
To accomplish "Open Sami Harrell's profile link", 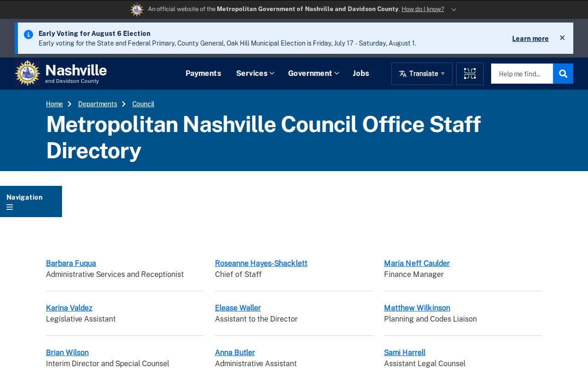I will (x=404, y=352).
